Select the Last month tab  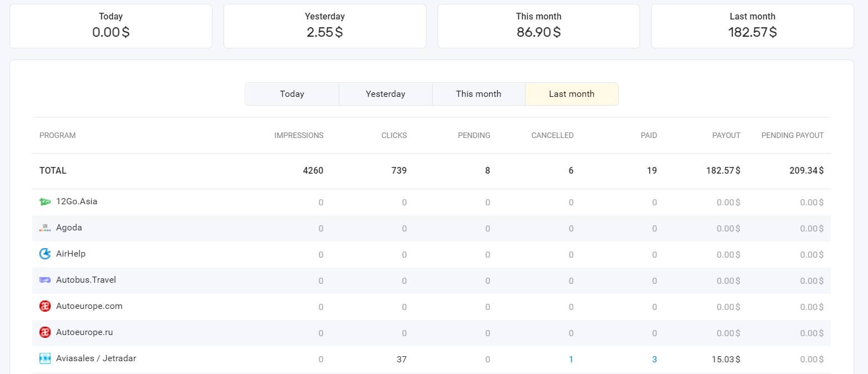(571, 93)
